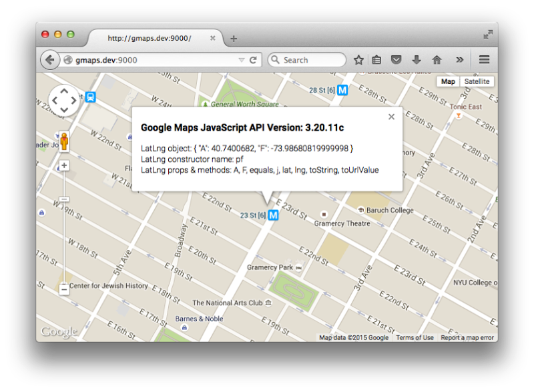Close the gmaps.dev:9000 browser tab
The image size is (534, 392).
212,38
